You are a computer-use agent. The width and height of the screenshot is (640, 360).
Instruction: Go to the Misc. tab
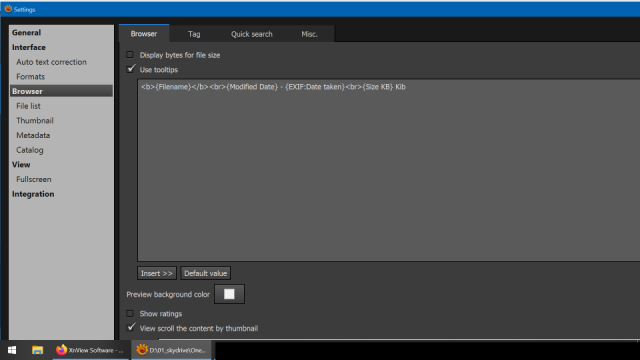[x=309, y=34]
